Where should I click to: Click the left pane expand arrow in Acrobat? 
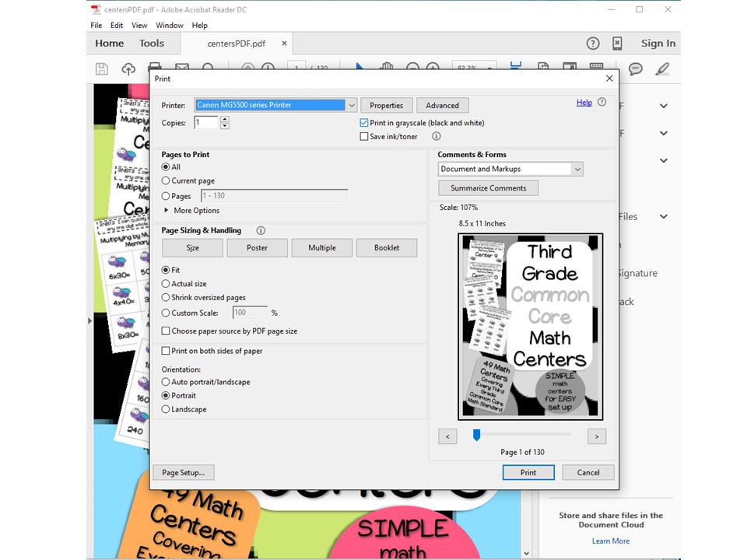coord(89,320)
